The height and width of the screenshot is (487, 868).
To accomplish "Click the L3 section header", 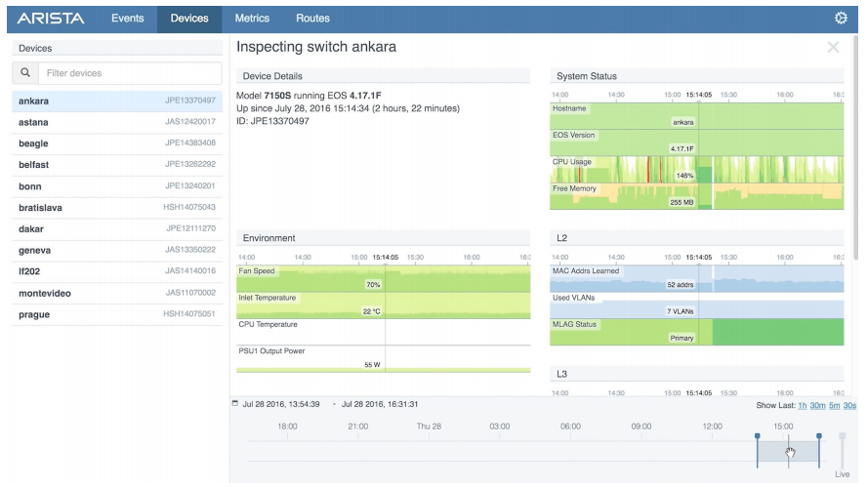I will 696,374.
